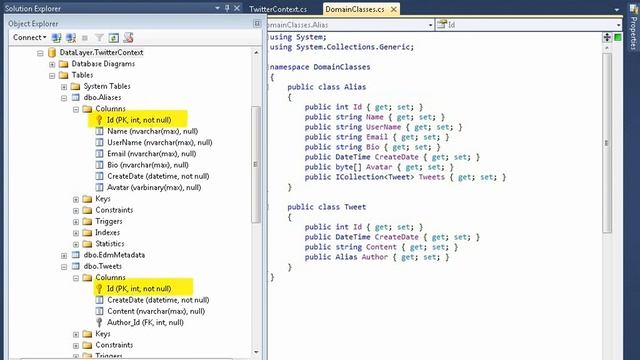Viewport: 640px width, 360px height.
Task: Click column icon beside Email column
Action: (99, 154)
